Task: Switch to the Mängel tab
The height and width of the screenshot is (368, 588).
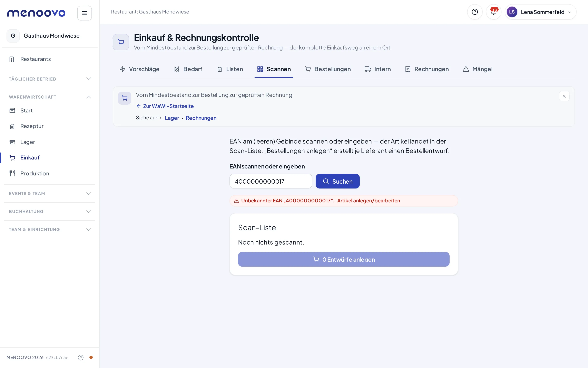Action: click(x=478, y=69)
